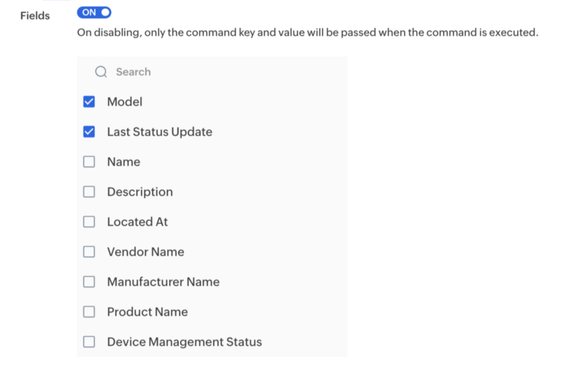Click the Device Management Status label
This screenshot has width=588, height=367.
coord(184,342)
